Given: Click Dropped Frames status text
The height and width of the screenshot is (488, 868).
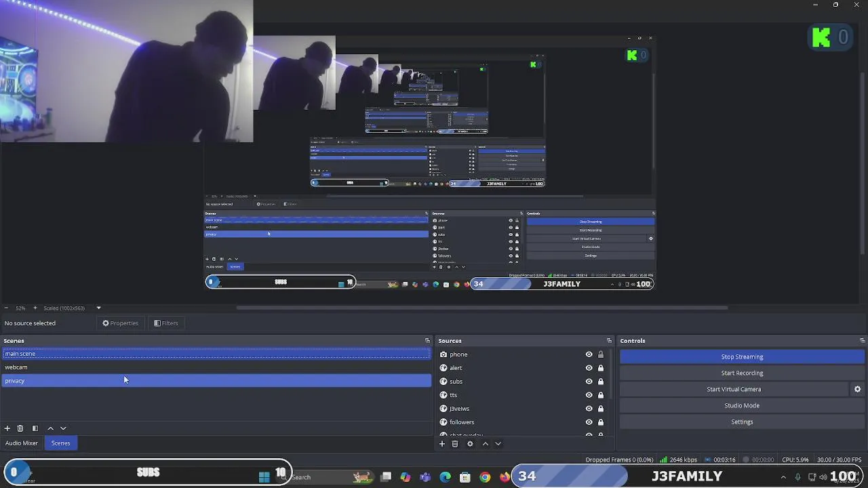Looking at the screenshot, I should point(619,460).
